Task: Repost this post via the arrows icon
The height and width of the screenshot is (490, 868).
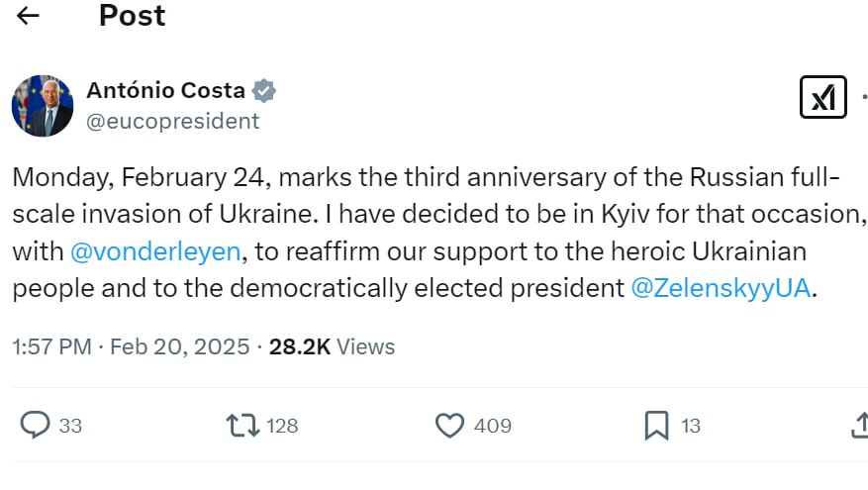Action: (x=242, y=426)
